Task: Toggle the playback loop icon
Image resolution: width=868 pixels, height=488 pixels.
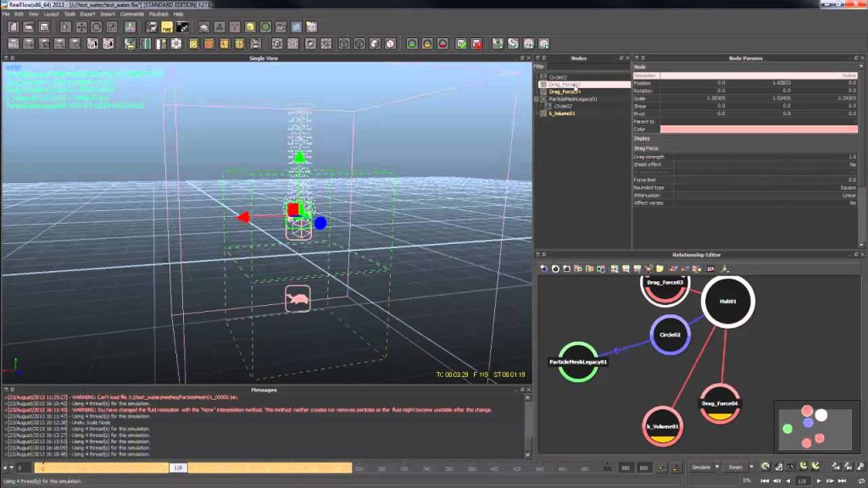Action: coord(861,481)
